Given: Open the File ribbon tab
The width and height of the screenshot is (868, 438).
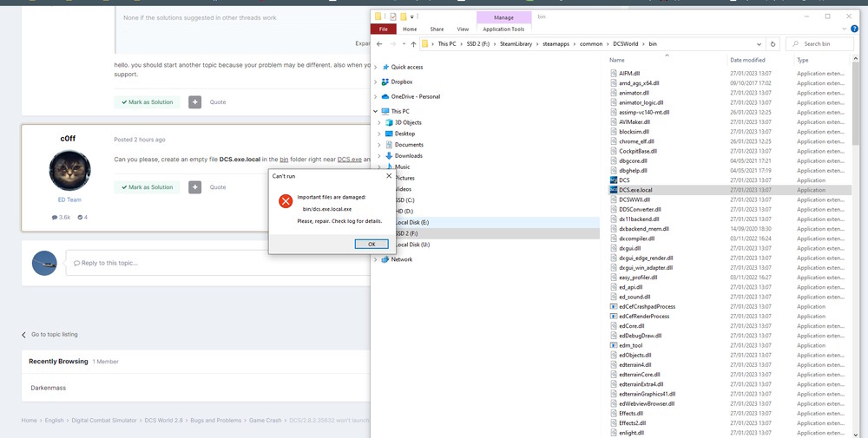Looking at the screenshot, I should pyautogui.click(x=384, y=29).
